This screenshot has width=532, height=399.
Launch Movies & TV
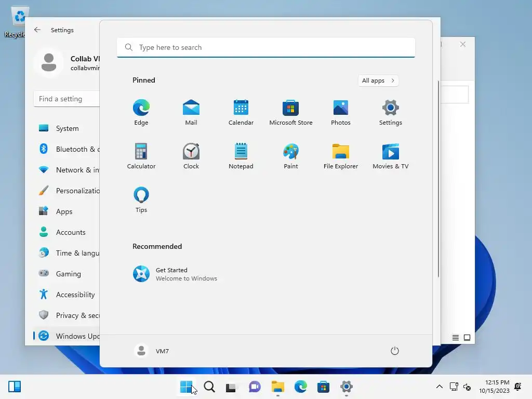391,156
